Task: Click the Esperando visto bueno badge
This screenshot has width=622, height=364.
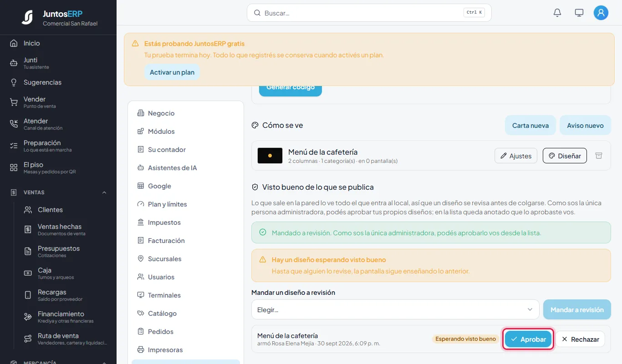Action: (x=465, y=339)
